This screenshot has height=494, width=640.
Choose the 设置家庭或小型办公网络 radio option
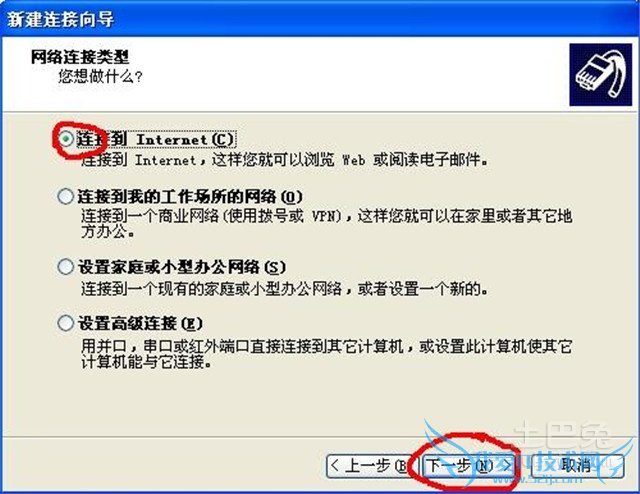tap(65, 267)
